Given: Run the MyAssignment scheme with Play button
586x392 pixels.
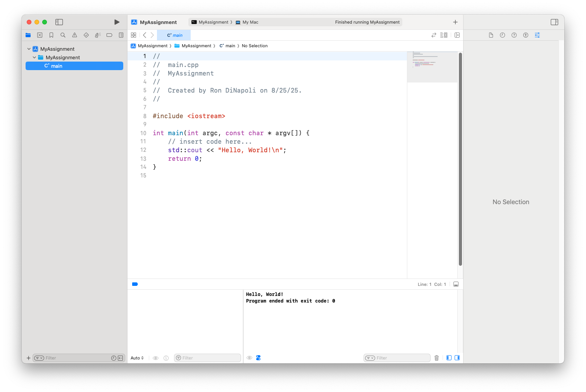Looking at the screenshot, I should tap(117, 22).
